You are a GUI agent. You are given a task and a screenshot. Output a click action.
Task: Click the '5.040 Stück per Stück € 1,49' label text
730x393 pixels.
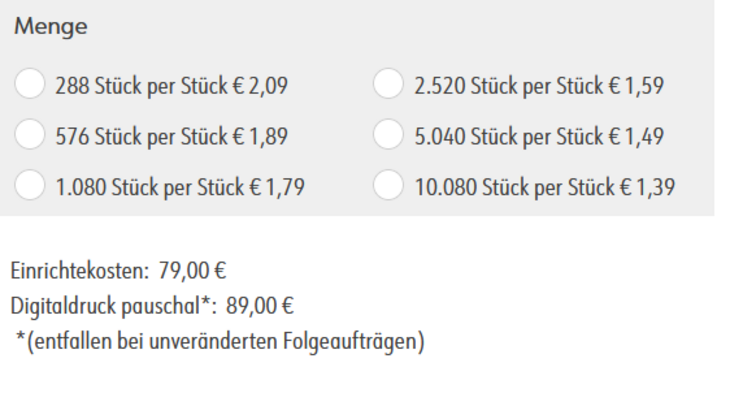(539, 137)
